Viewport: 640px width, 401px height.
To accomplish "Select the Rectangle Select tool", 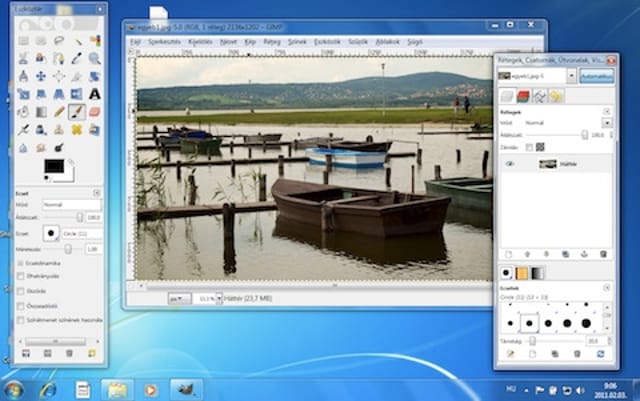I will click(23, 40).
